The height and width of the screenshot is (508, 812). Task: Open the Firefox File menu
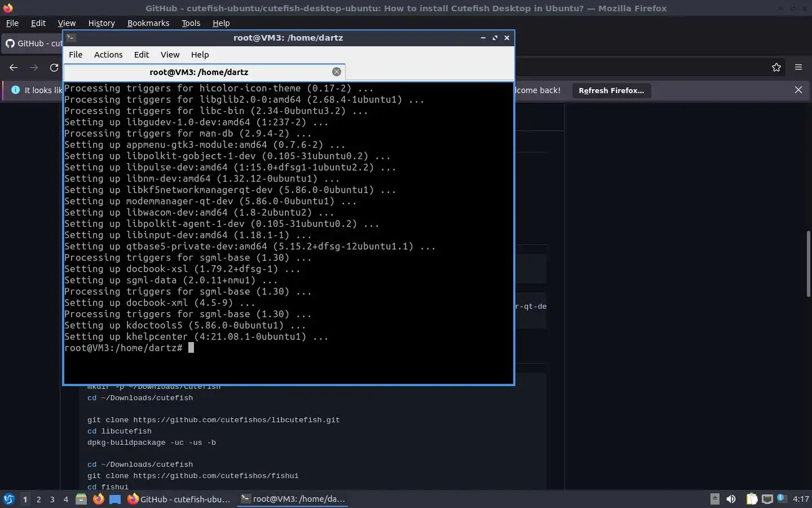point(12,23)
